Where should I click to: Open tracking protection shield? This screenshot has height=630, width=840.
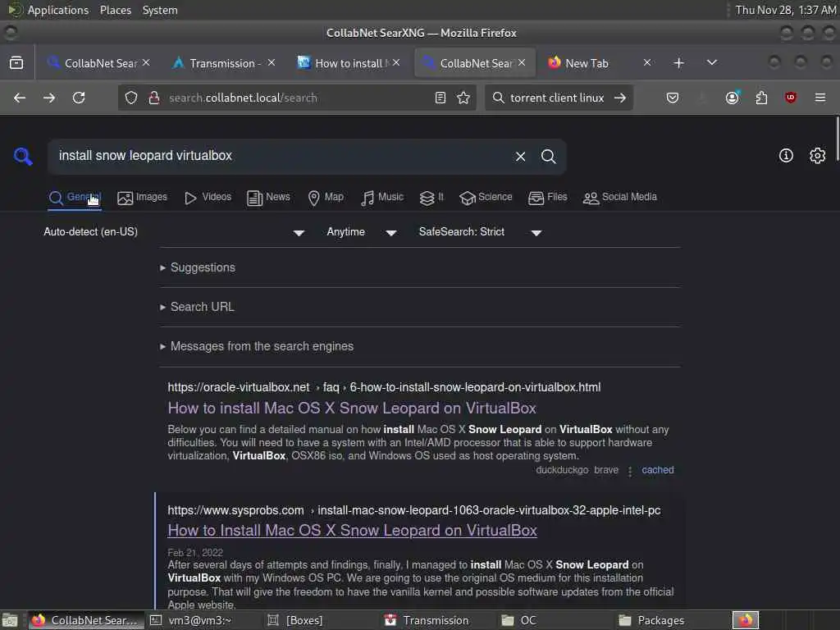point(131,98)
